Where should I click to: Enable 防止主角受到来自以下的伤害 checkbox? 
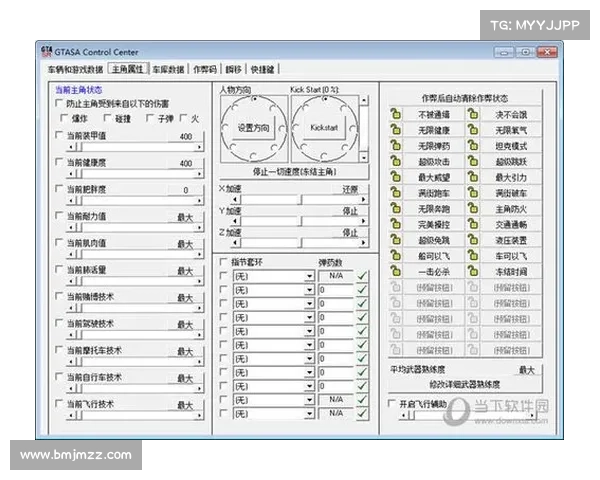coord(59,104)
